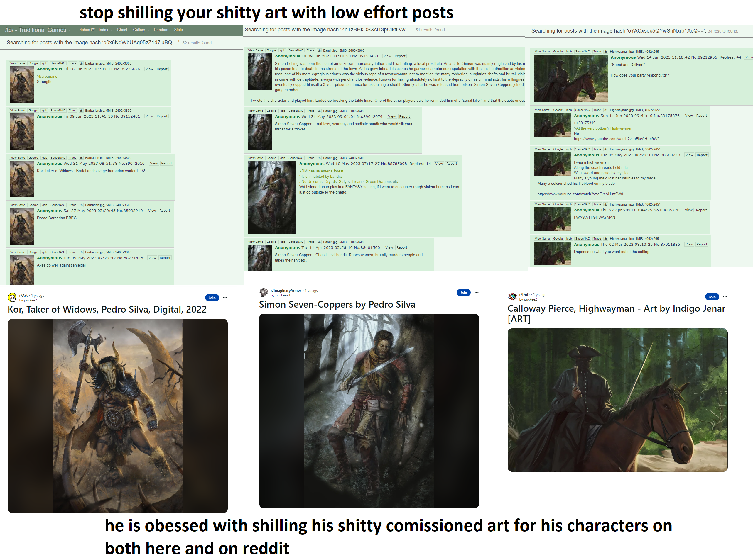Go to Random in the navbar
Image resolution: width=753 pixels, height=560 pixels.
(161, 30)
